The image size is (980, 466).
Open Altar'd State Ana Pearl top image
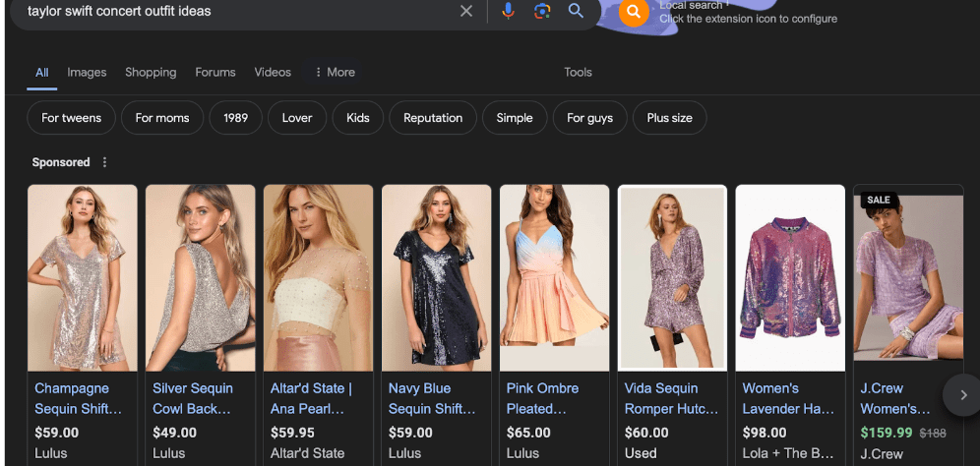pyautogui.click(x=318, y=278)
